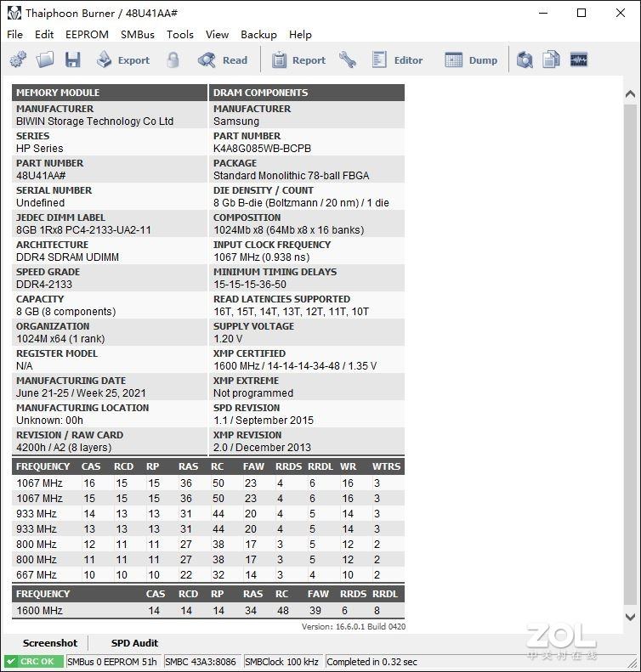Select BIWIN Storage Technology Co Ltd text
Viewport: 641px width, 672px height.
pyautogui.click(x=94, y=121)
